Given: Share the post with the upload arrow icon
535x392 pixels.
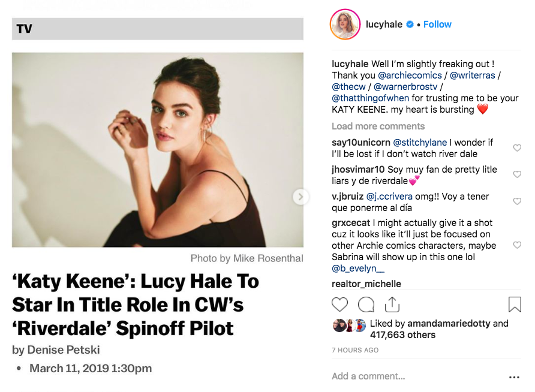Looking at the screenshot, I should point(392,304).
